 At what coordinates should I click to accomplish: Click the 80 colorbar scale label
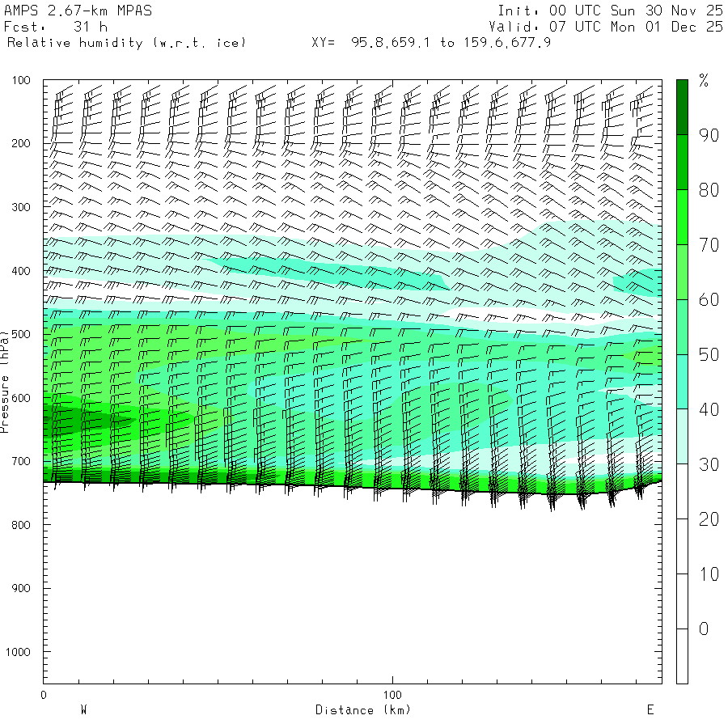(709, 190)
